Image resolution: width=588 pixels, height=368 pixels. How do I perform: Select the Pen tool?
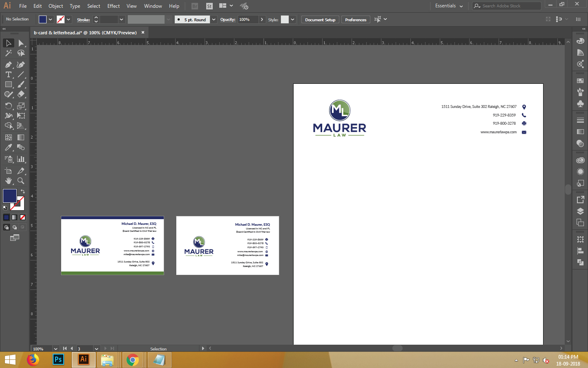click(x=9, y=65)
